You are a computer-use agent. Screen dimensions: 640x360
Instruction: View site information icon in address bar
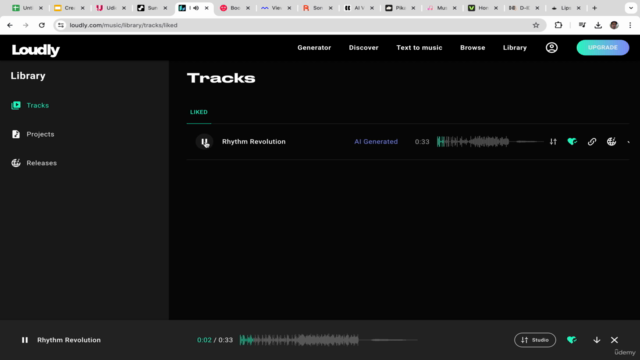click(x=61, y=25)
